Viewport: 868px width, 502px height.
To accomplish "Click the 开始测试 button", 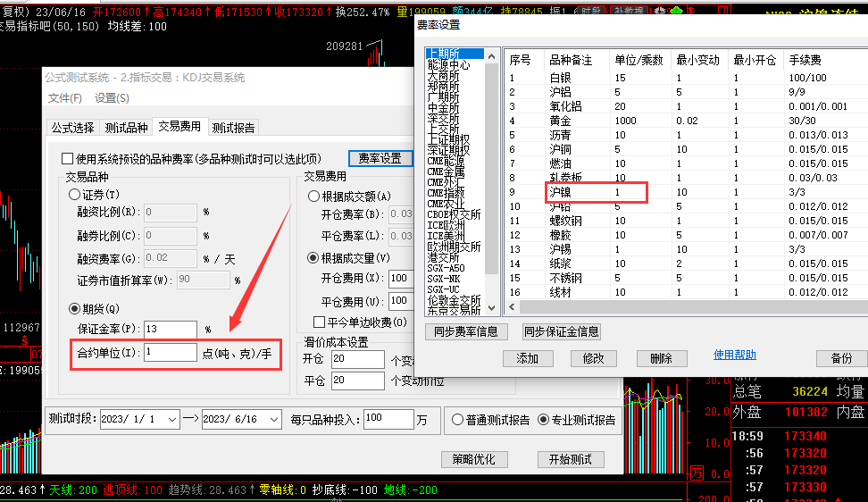I will (570, 459).
